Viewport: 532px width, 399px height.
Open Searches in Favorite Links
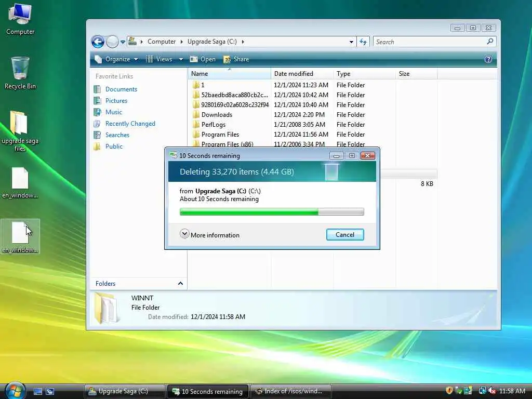pyautogui.click(x=117, y=135)
